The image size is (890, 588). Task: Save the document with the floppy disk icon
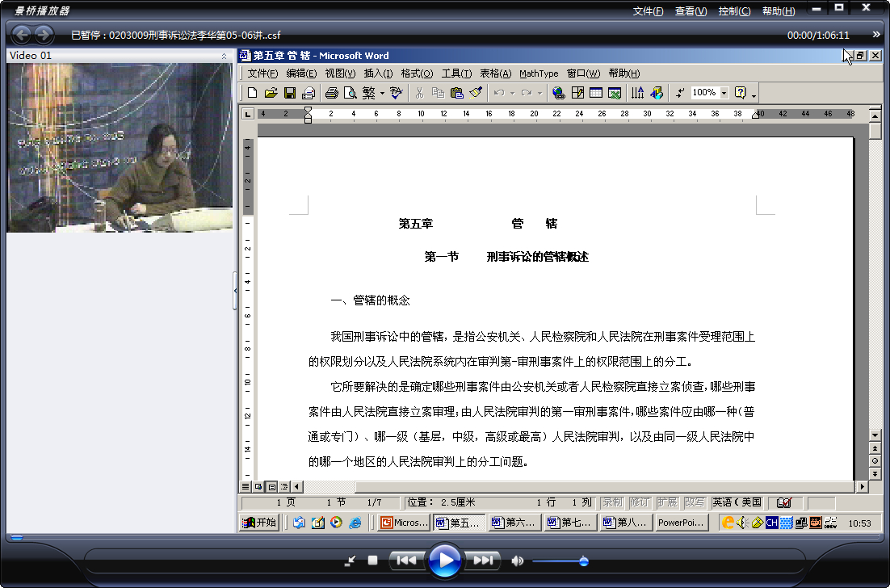(x=289, y=93)
